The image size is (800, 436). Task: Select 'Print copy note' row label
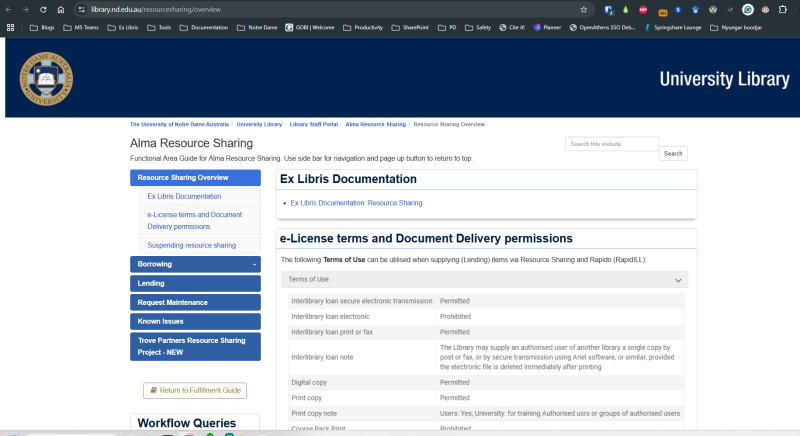(x=314, y=414)
